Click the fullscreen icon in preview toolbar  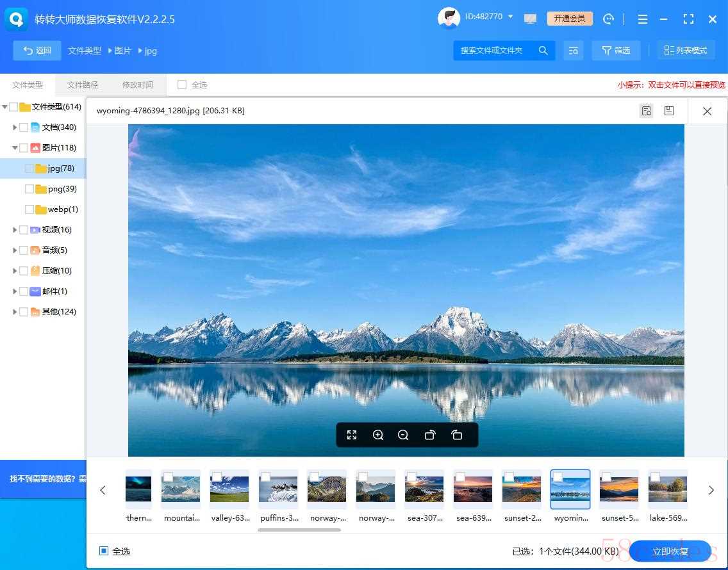352,435
